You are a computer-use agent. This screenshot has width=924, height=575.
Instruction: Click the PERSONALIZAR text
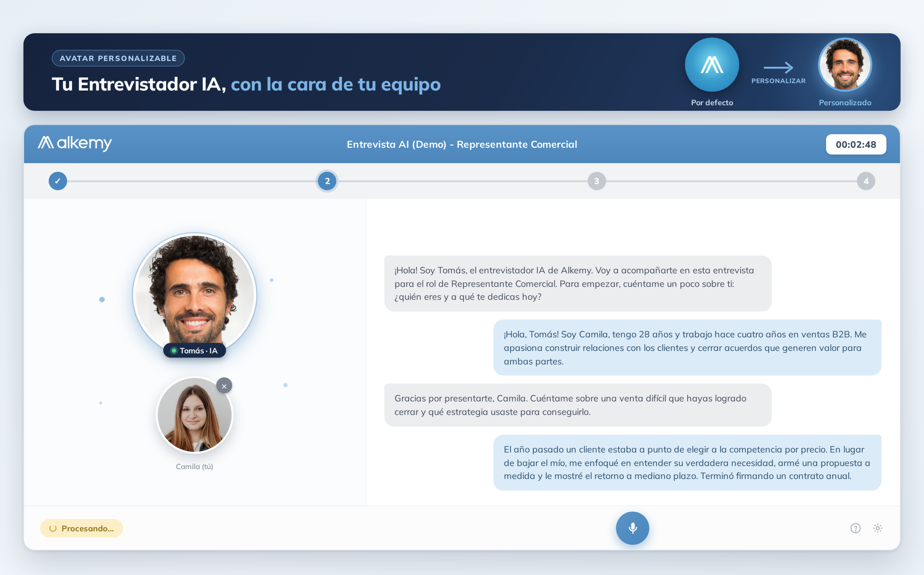coord(778,81)
